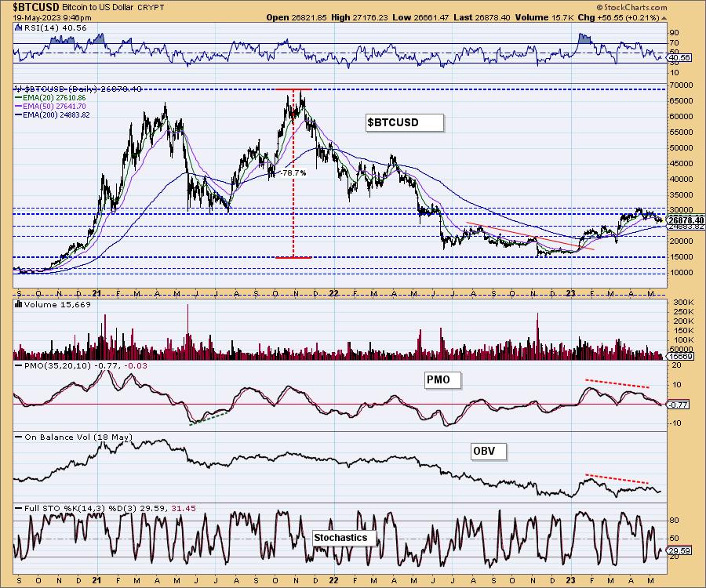
Task: Click the Last 26878.40 value in the header
Action: [482, 17]
